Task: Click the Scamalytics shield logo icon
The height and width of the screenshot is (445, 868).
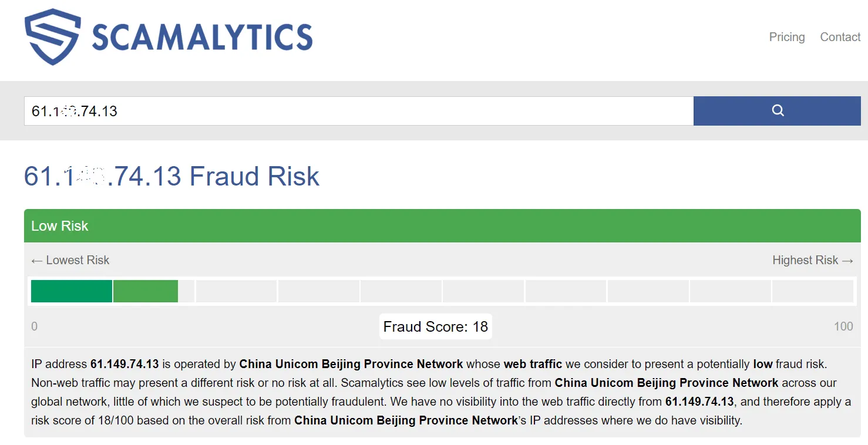Action: coord(52,37)
